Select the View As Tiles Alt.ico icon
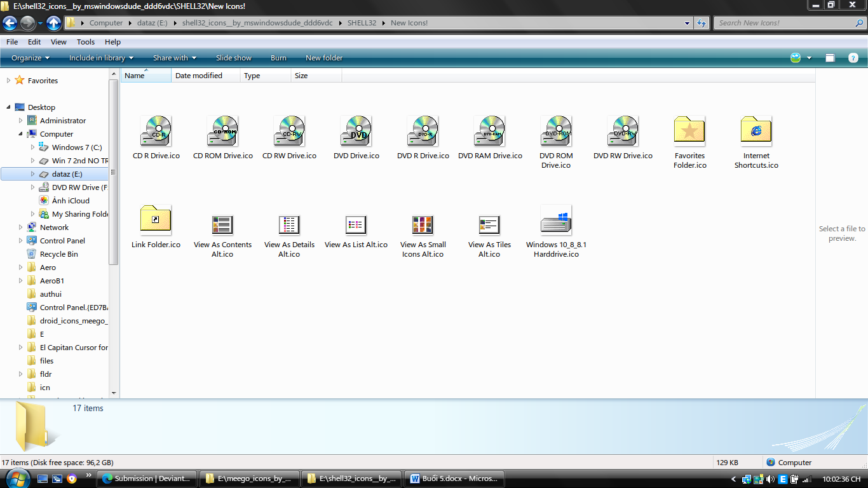 [x=489, y=225]
